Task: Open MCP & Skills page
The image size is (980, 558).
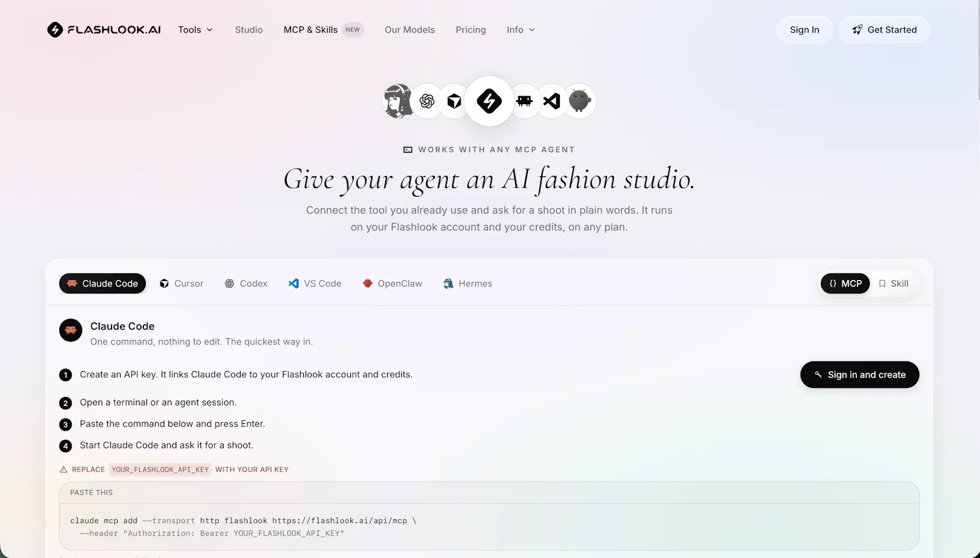Action: [311, 29]
